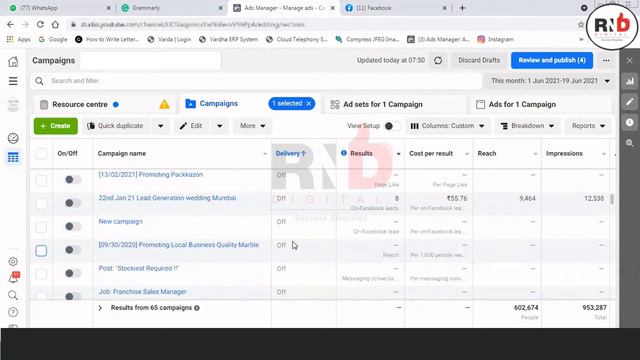Image resolution: width=640 pixels, height=360 pixels.
Task: Click the Resource centre warning triangle
Action: click(x=164, y=104)
